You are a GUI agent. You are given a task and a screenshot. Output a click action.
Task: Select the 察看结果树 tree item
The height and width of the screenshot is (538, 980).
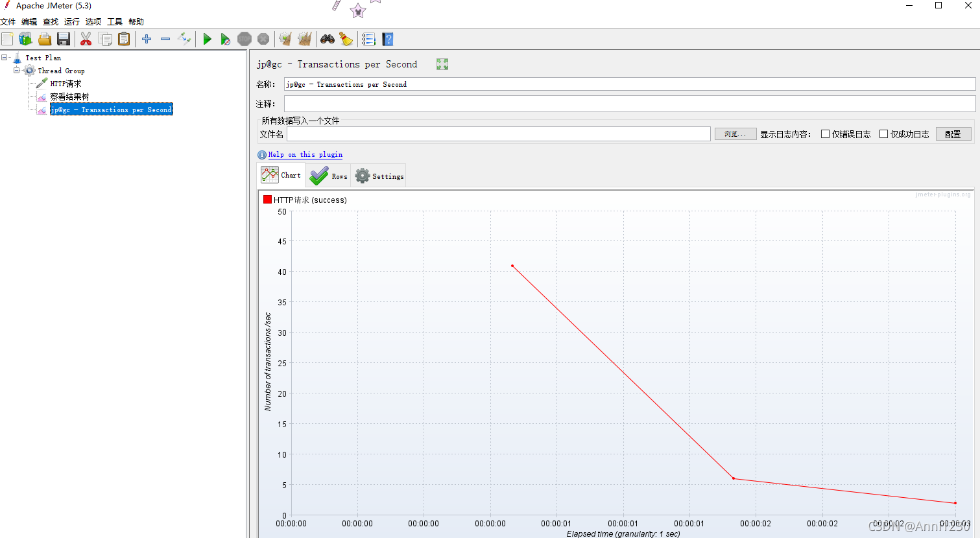click(70, 97)
